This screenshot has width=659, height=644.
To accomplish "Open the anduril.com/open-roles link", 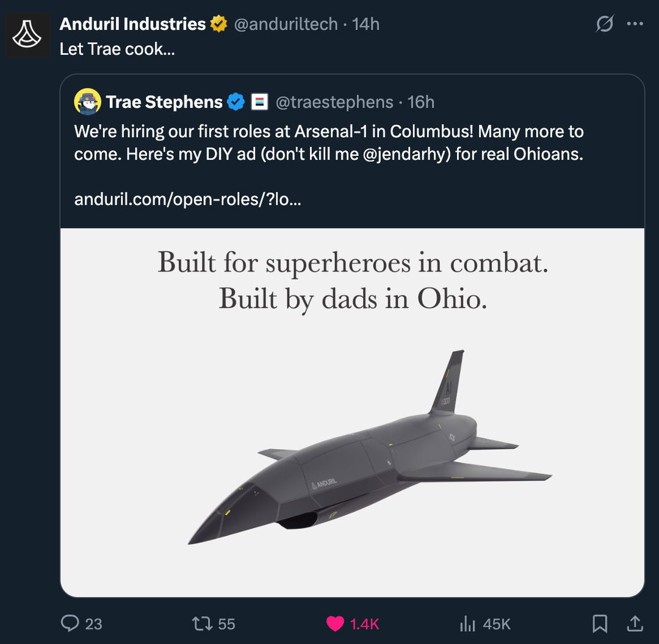I will point(187,199).
